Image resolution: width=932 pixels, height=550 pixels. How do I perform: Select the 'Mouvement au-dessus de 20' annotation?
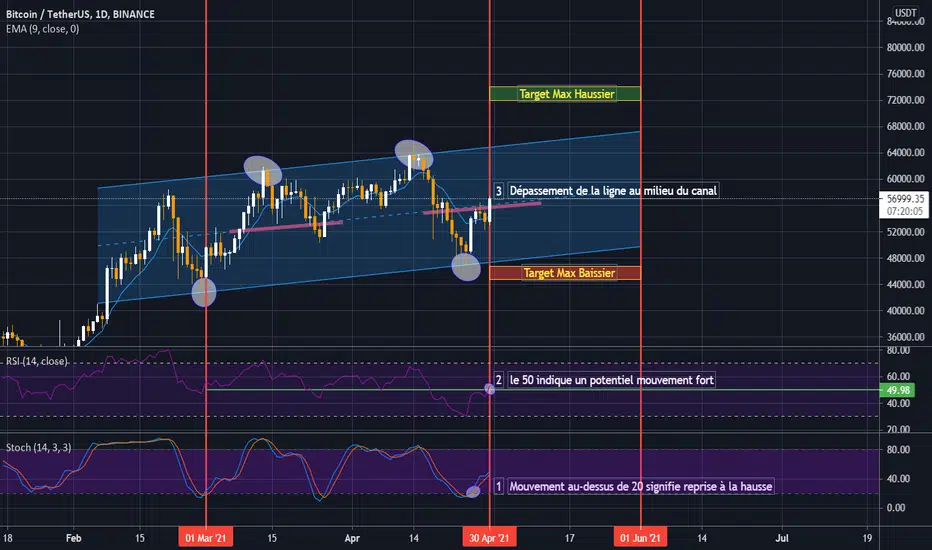641,486
